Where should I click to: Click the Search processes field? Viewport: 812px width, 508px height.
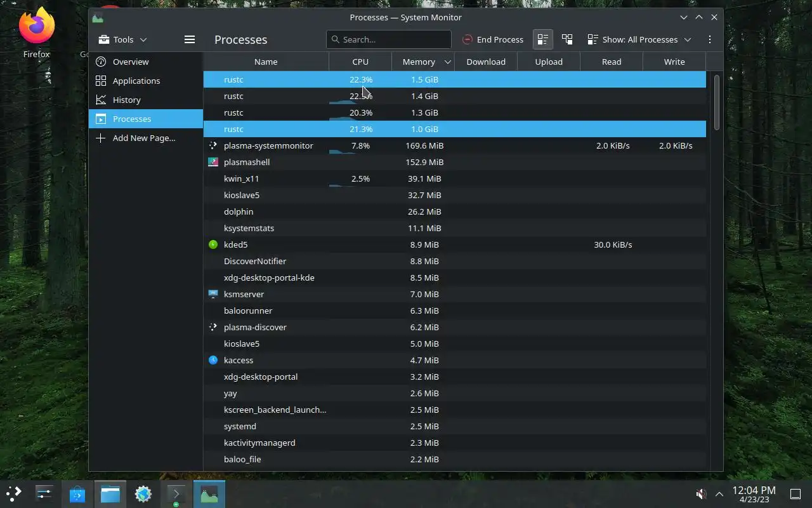[388, 39]
